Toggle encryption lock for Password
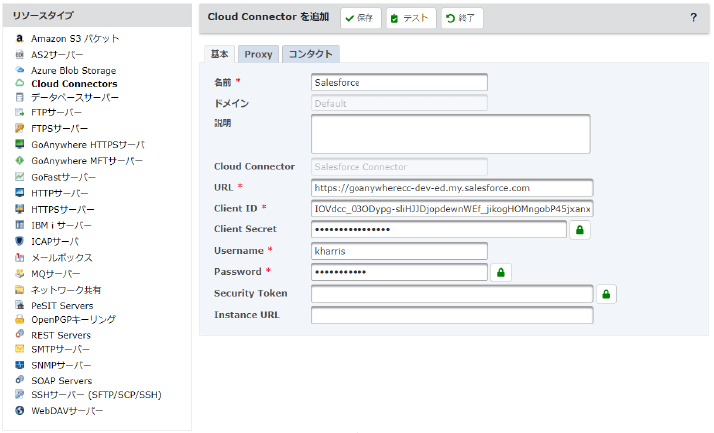This screenshot has width=714, height=433. click(x=500, y=272)
